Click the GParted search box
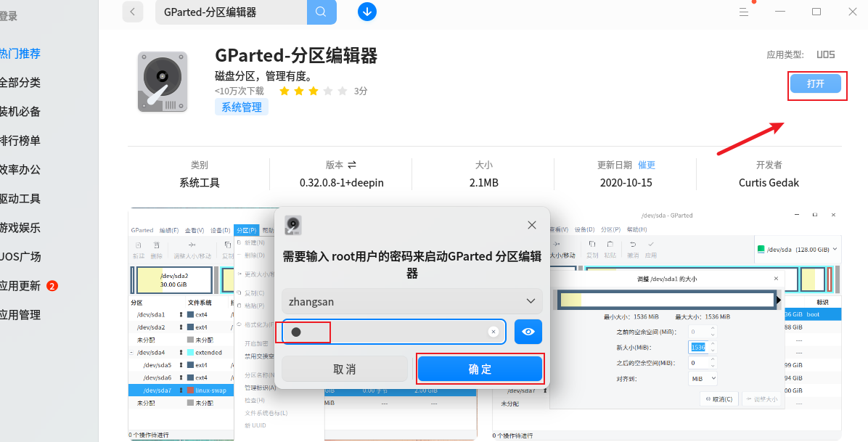This screenshot has height=442, width=868. click(232, 12)
